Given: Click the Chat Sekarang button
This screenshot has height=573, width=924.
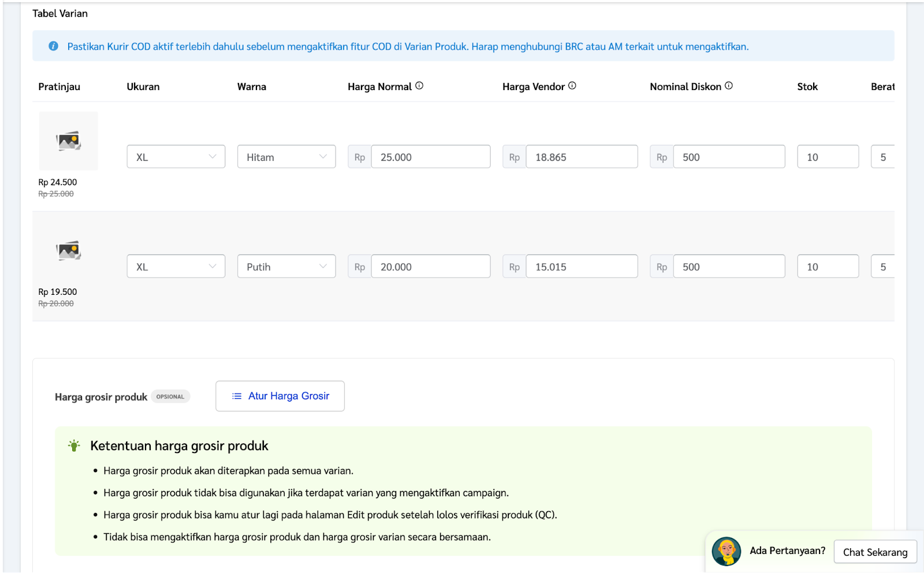Looking at the screenshot, I should (875, 552).
